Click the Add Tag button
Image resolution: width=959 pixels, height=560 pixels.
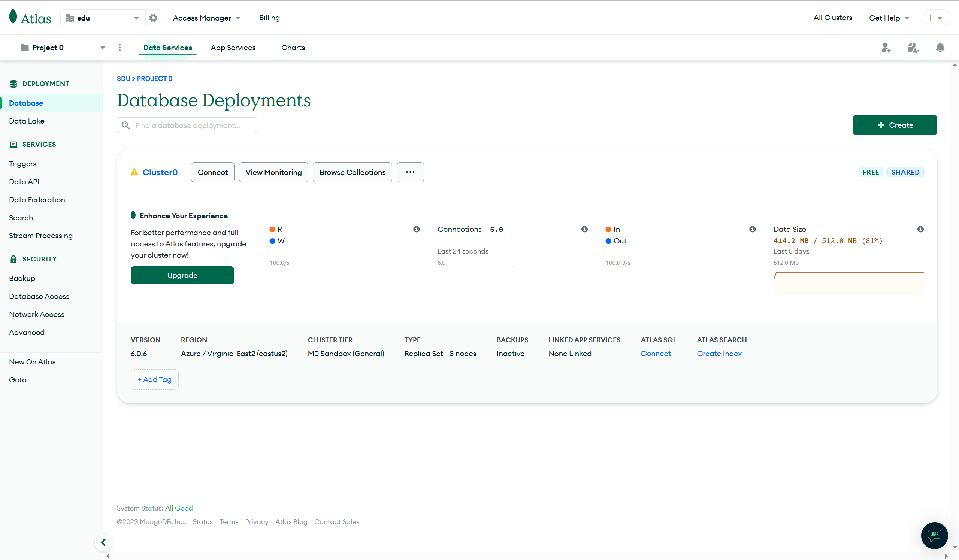[x=154, y=379]
